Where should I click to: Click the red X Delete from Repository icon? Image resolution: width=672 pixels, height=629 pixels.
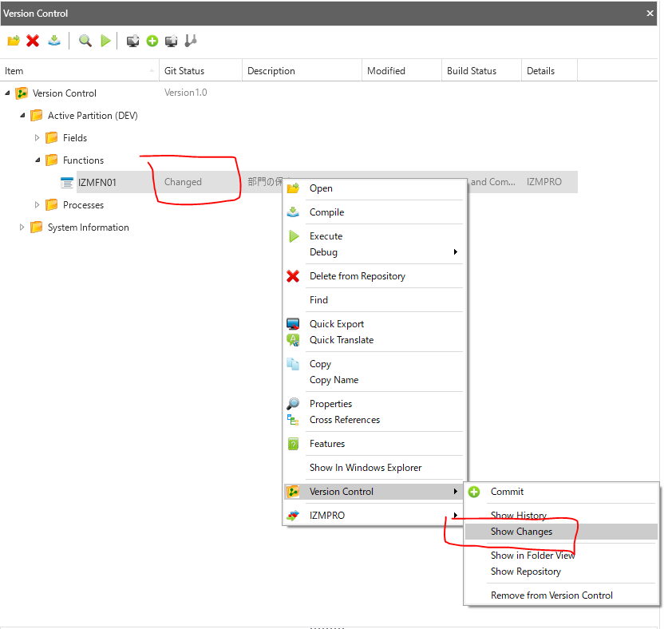point(293,276)
